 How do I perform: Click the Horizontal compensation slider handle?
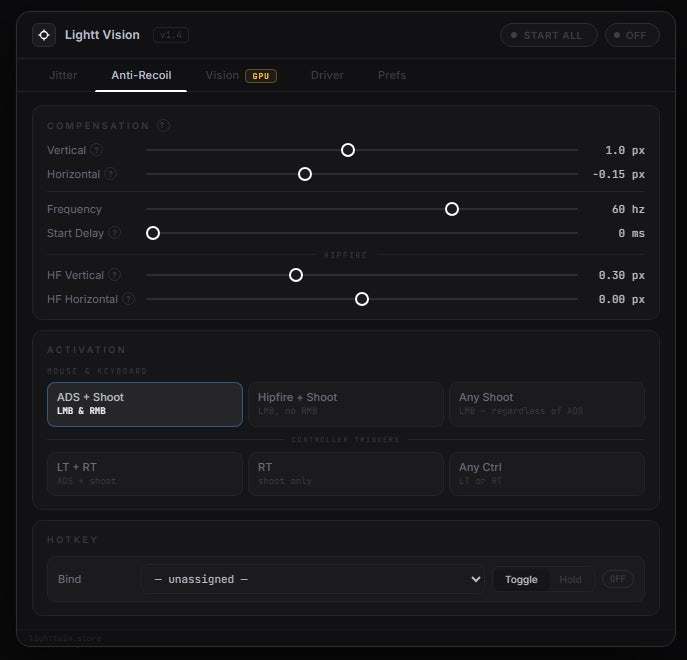[305, 174]
